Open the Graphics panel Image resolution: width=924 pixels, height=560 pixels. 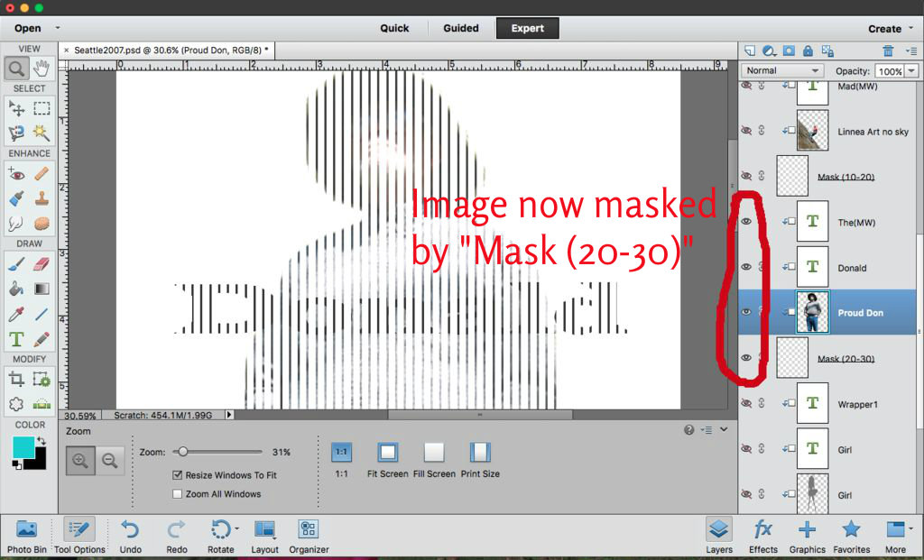click(x=808, y=536)
